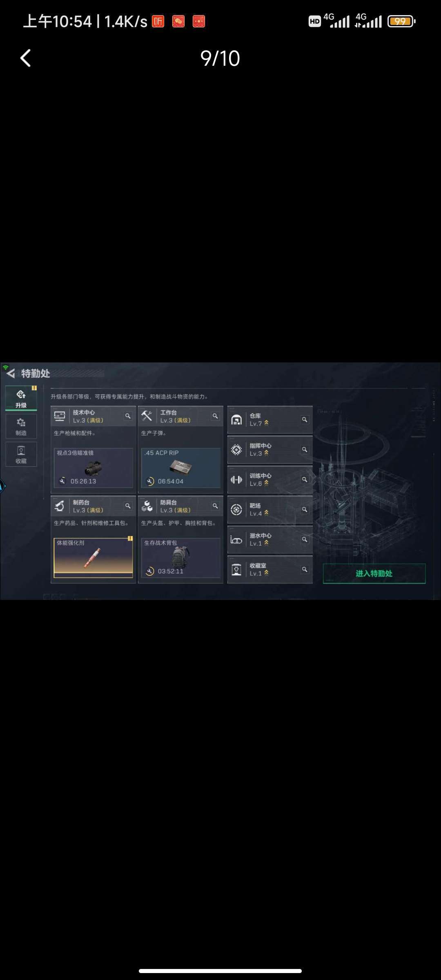
Task: Click magnifier icon on 仓库 row
Action: [x=305, y=419]
